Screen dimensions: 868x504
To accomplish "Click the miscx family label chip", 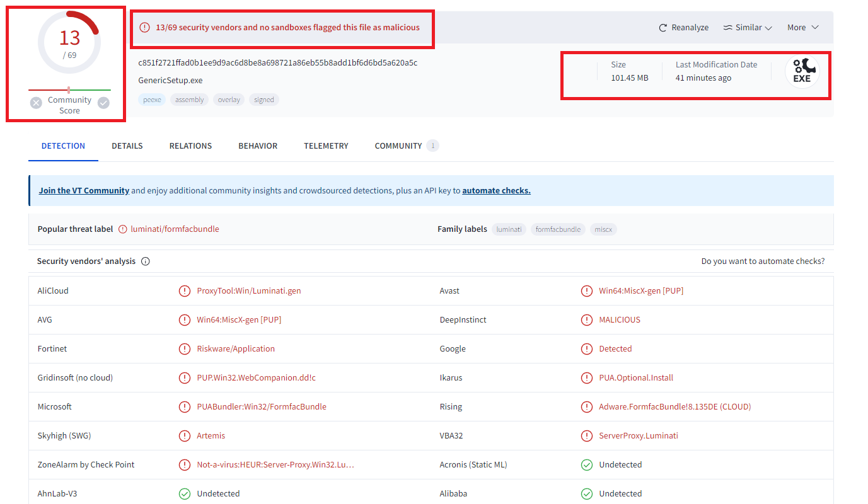I will [x=603, y=229].
